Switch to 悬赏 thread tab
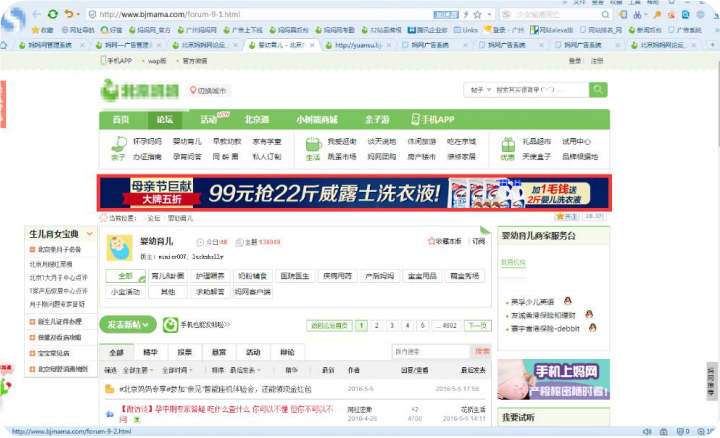The image size is (720, 438). 219,352
